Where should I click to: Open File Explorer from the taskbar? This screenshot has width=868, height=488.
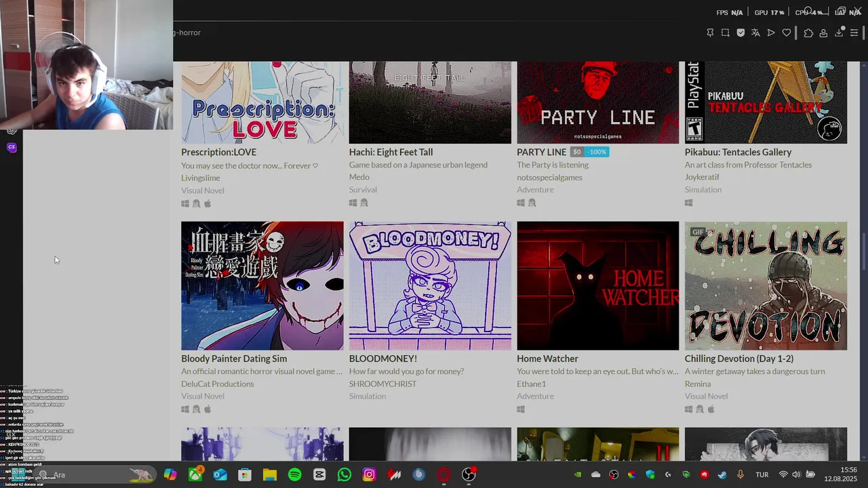point(270,475)
